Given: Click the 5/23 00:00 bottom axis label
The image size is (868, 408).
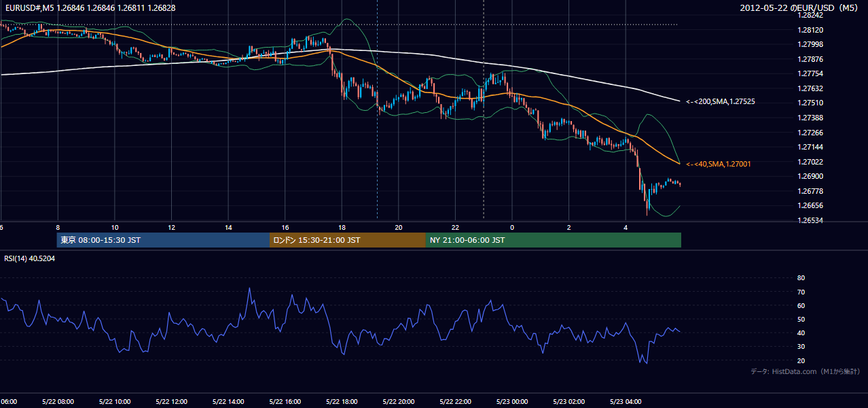Looking at the screenshot, I should point(512,401).
